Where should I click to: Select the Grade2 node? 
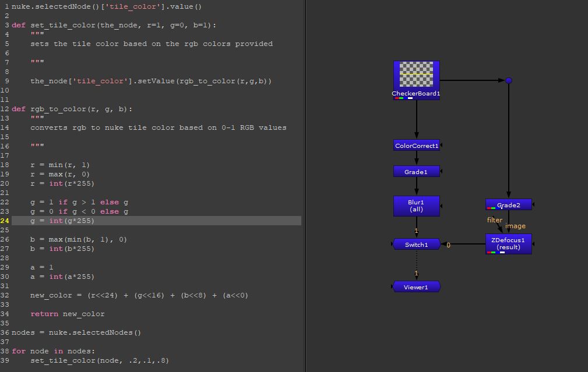click(508, 204)
